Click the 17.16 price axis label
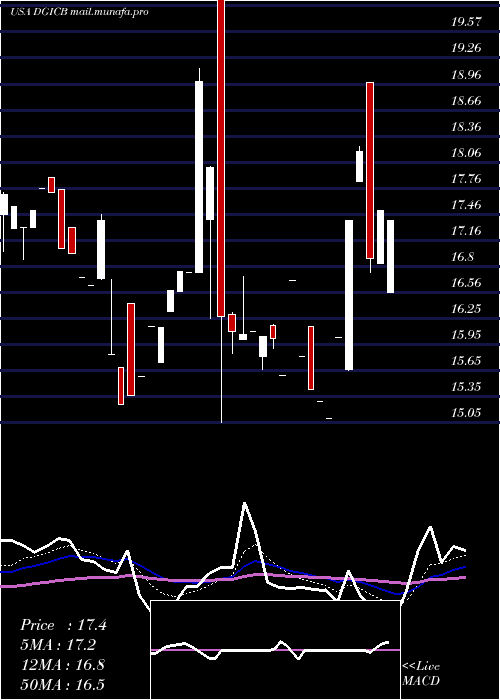The height and width of the screenshot is (700, 500). (466, 231)
